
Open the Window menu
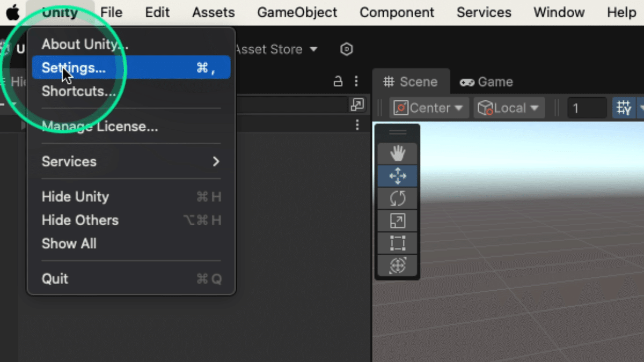click(x=559, y=12)
